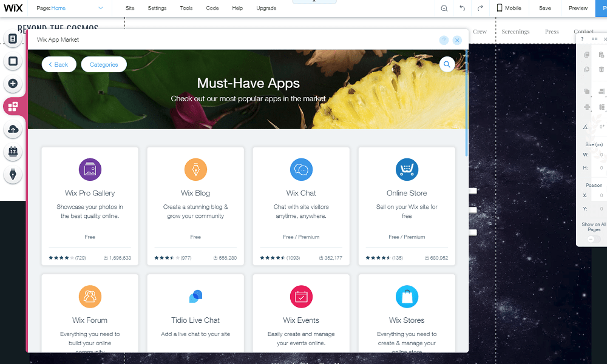The height and width of the screenshot is (364, 607).
Task: Open the Categories button in App Market
Action: tap(104, 64)
